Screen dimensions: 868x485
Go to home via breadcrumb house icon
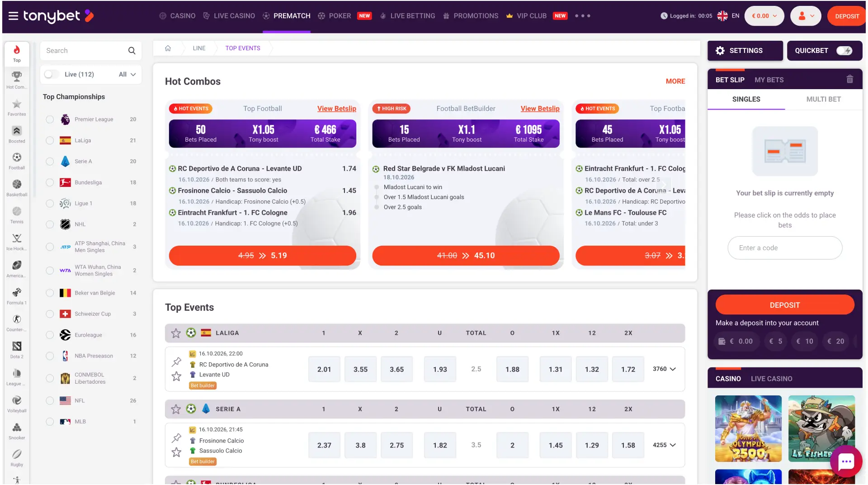point(168,48)
